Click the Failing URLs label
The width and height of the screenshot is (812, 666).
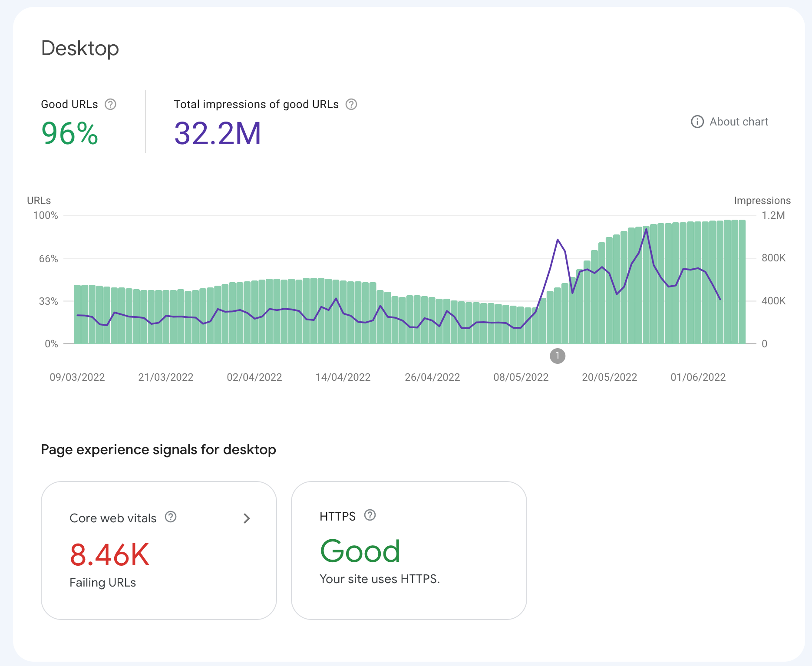(102, 583)
